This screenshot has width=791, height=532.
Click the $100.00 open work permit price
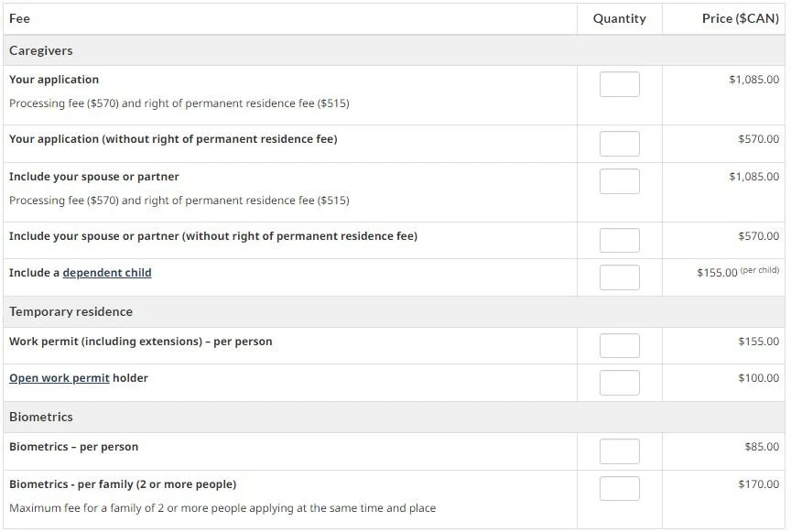click(x=758, y=378)
